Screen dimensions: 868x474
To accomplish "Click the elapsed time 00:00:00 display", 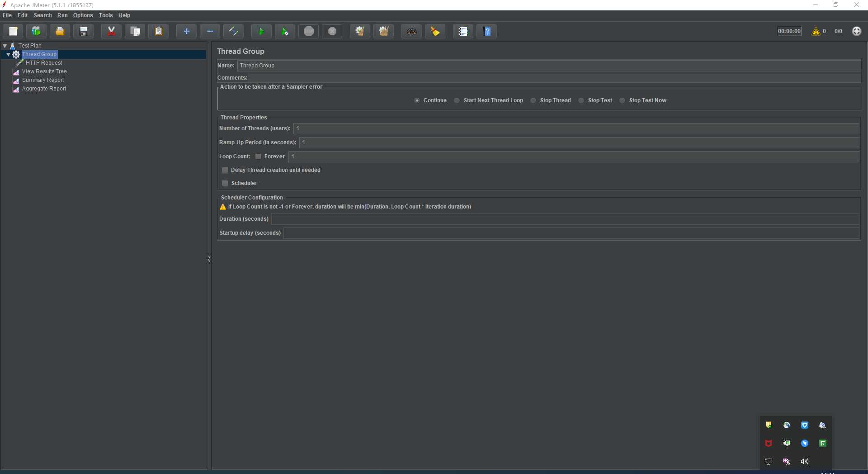I will (789, 31).
